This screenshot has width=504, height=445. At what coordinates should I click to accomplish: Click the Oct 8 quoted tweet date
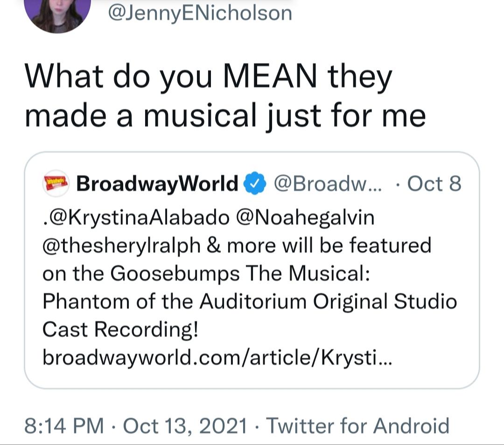434,184
